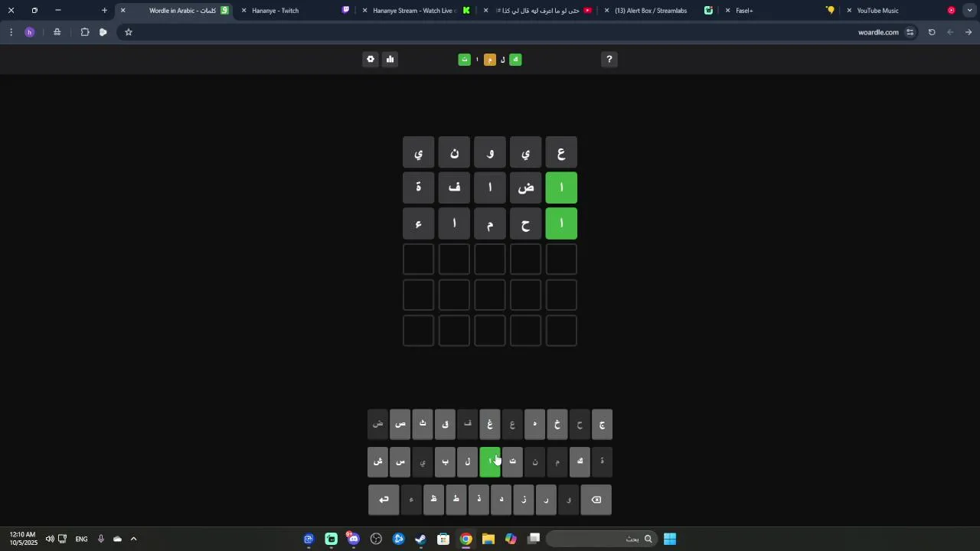
Task: Switch to YouTube Music tab
Action: [x=902, y=11]
